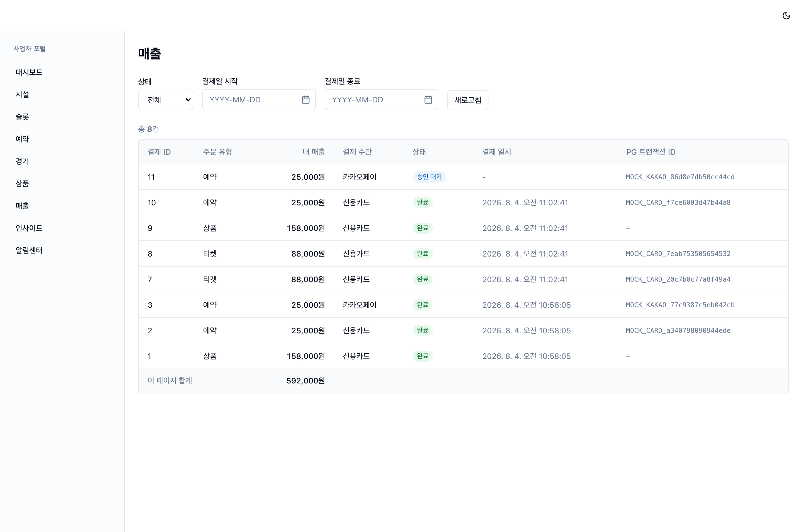Click 카카오페이 in payment 11 row
The width and height of the screenshot is (802, 532).
360,177
